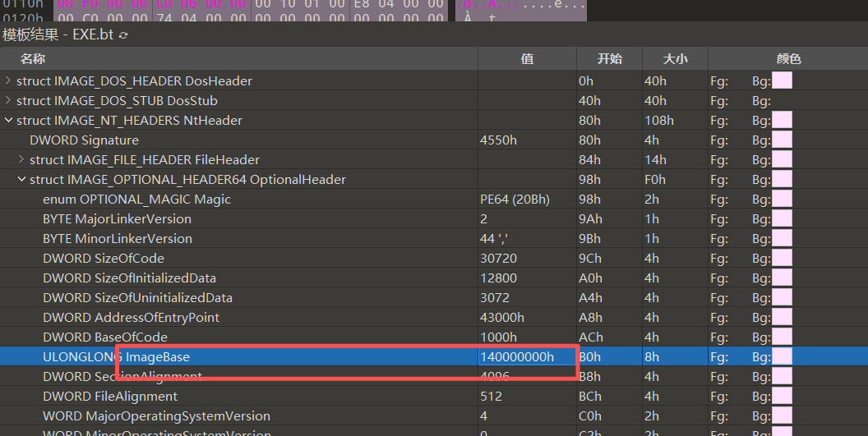Click the refresh icon beside the EXE.bt title
The height and width of the screenshot is (436, 868).
[124, 35]
